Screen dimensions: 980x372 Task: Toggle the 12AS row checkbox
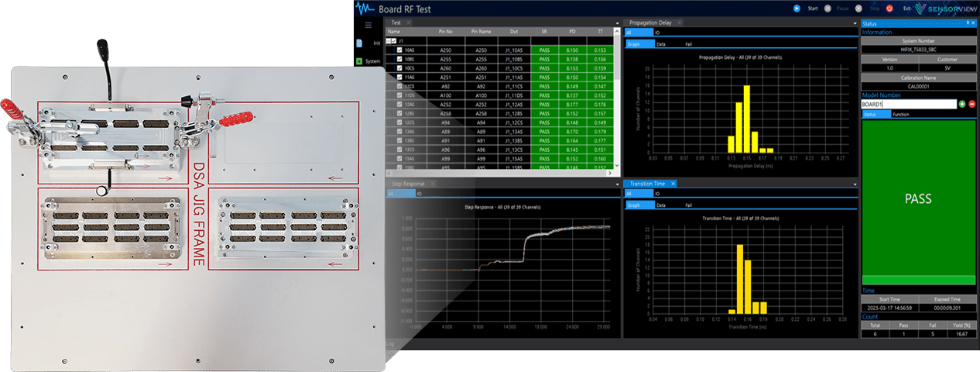point(400,105)
